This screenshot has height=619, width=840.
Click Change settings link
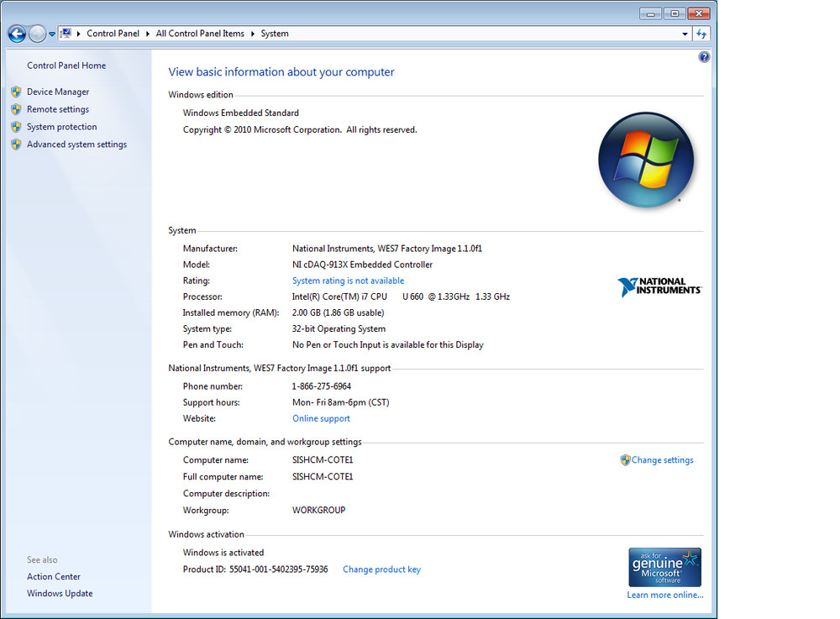(662, 460)
